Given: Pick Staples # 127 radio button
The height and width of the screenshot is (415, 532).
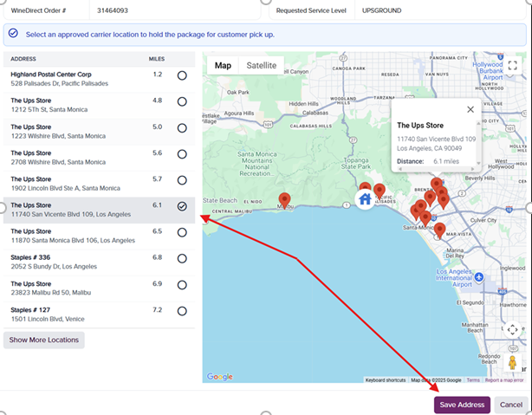Looking at the screenshot, I should pos(182,311).
